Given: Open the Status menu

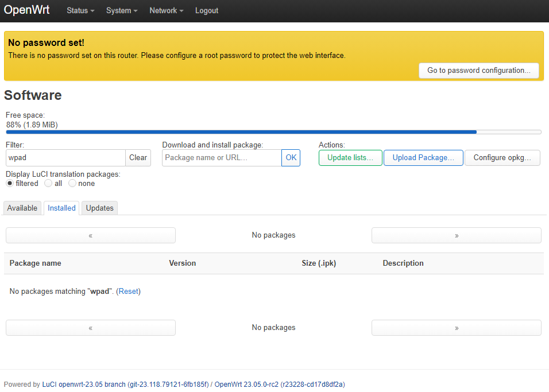Looking at the screenshot, I should [79, 10].
